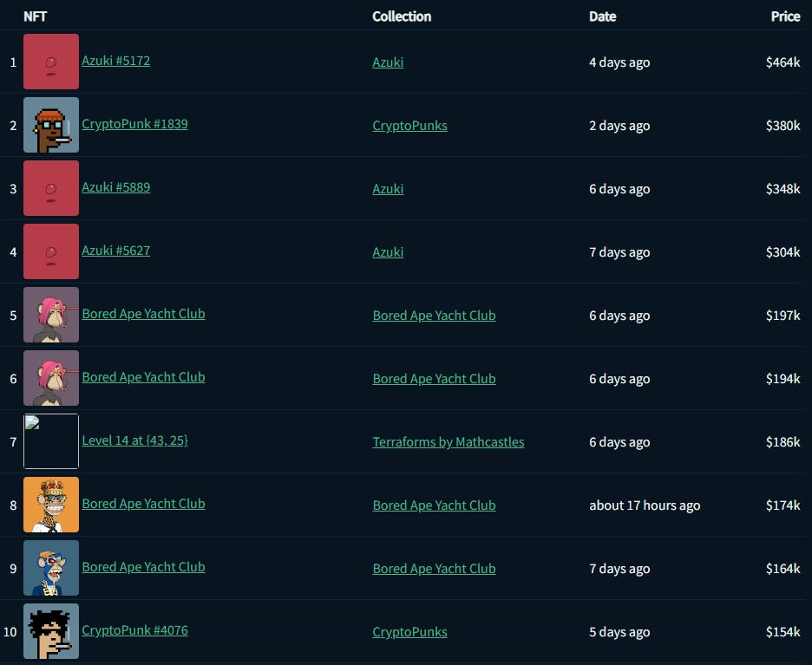Follow the Azuki #5889 link
This screenshot has height=665, width=812.
pyautogui.click(x=116, y=186)
